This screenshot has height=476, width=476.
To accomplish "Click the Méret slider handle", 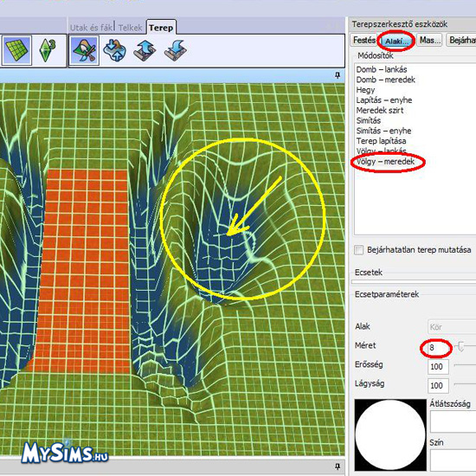I will (x=460, y=346).
